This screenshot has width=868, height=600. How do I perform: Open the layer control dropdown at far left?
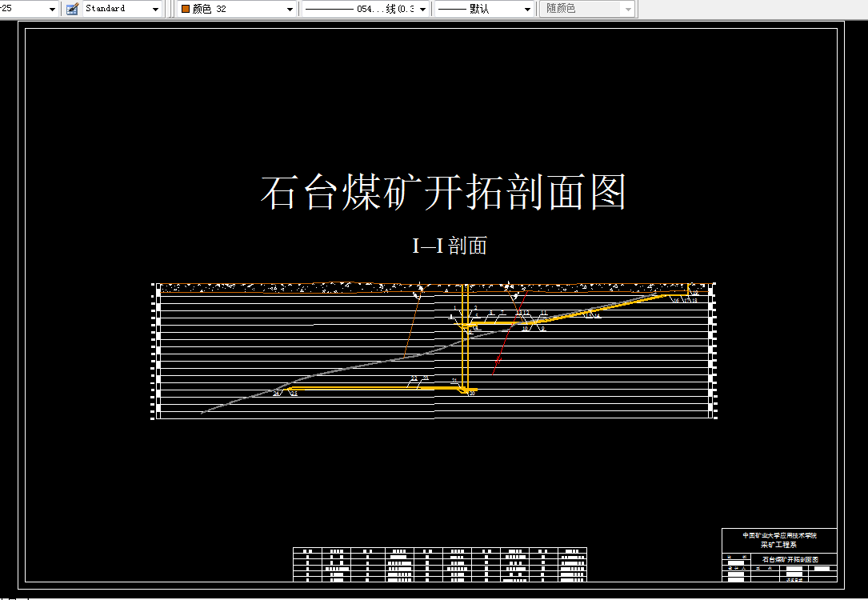[51, 8]
